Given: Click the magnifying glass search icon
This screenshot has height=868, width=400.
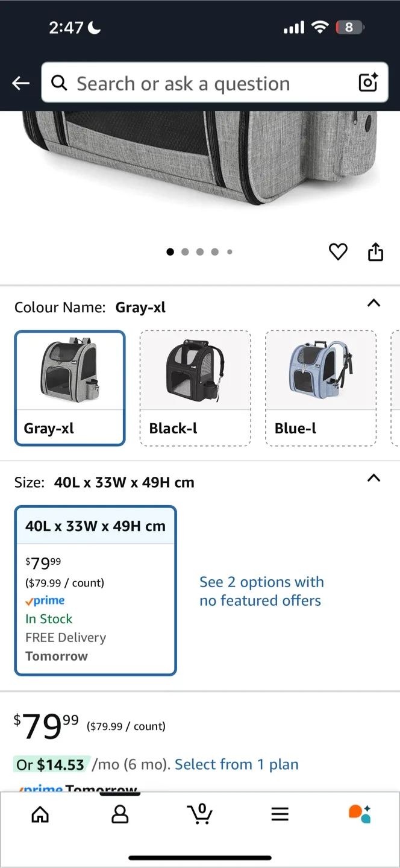Looking at the screenshot, I should click(x=58, y=83).
